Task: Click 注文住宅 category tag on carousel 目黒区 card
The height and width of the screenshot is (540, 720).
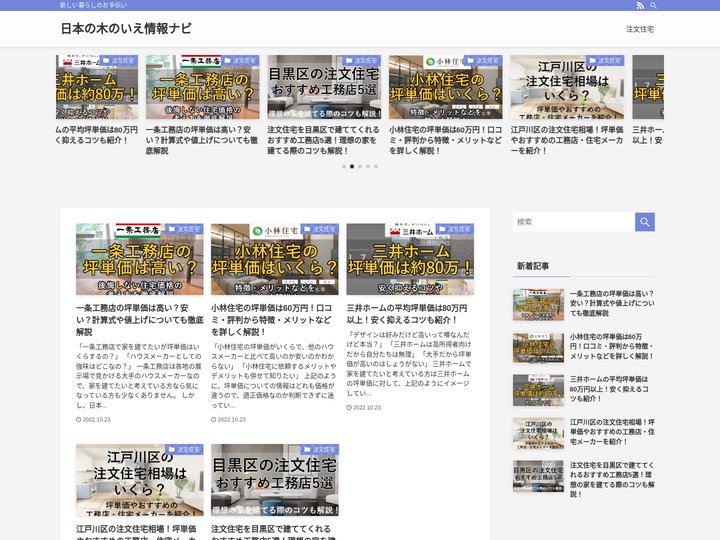Action: pyautogui.click(x=362, y=60)
